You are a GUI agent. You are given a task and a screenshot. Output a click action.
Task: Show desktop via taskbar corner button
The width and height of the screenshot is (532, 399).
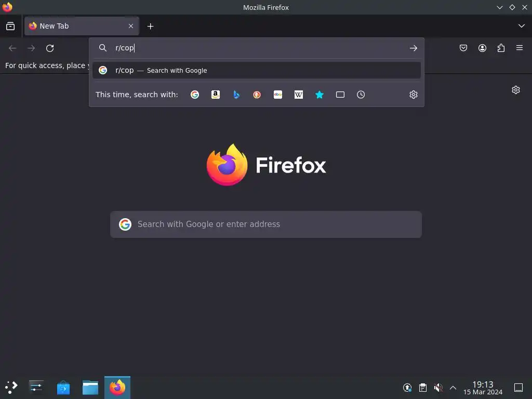coord(518,388)
